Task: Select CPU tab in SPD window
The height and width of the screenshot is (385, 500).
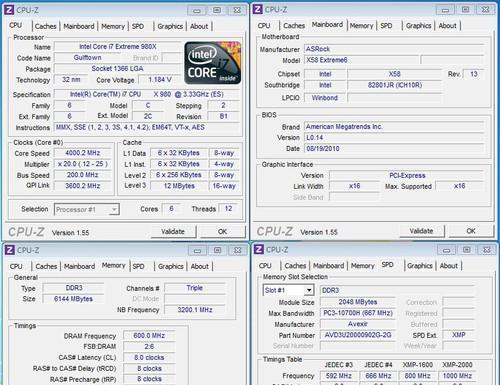Action: click(265, 266)
